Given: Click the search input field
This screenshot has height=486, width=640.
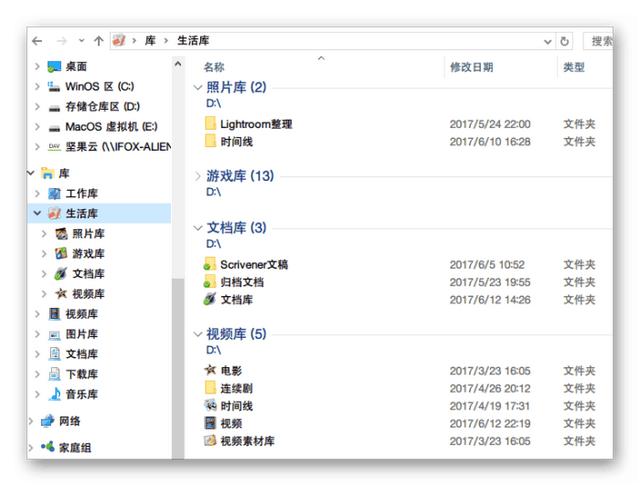Looking at the screenshot, I should click(x=600, y=41).
